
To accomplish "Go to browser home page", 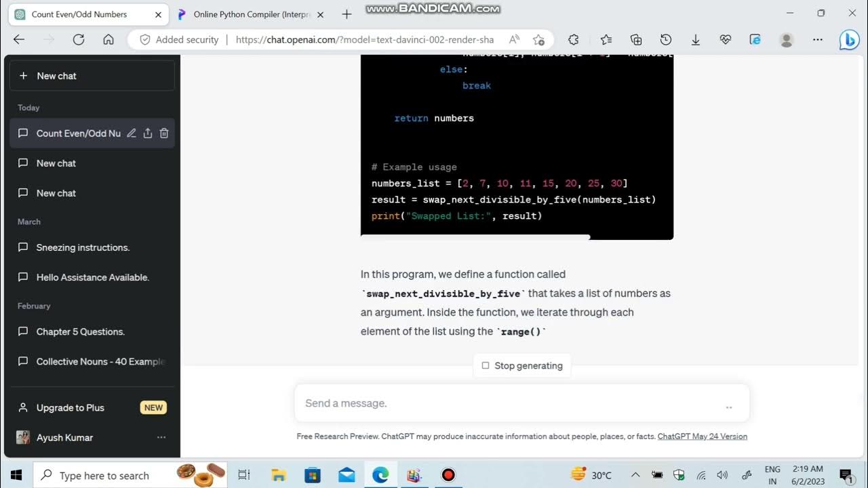I will (x=108, y=39).
